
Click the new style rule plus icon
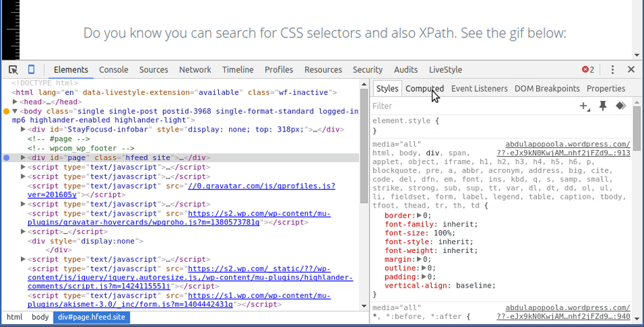pos(584,107)
